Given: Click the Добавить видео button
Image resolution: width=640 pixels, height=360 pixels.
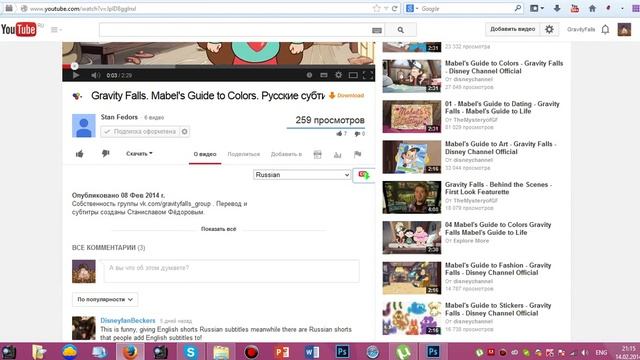Looking at the screenshot, I should tap(512, 29).
